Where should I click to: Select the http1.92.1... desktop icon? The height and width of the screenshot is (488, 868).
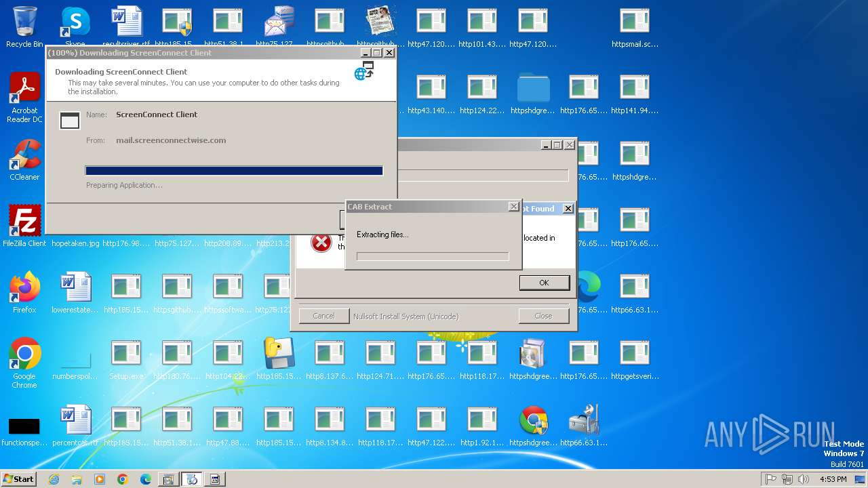tap(482, 426)
